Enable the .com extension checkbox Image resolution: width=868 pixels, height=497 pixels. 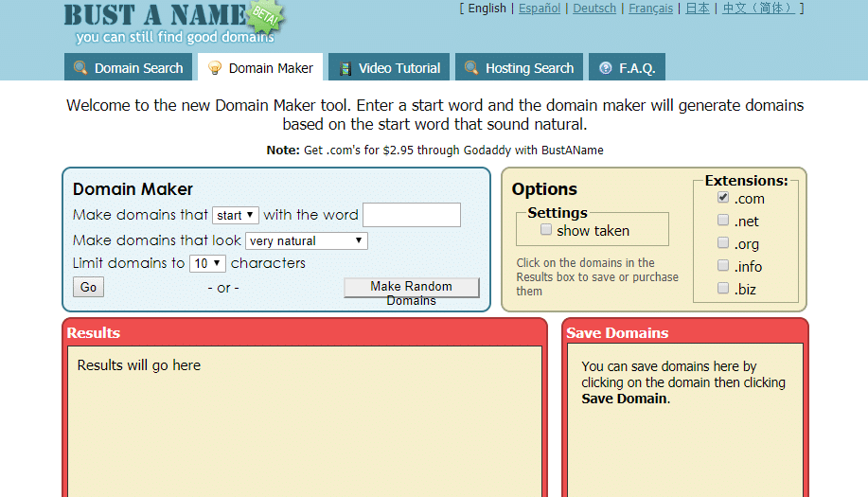(723, 197)
